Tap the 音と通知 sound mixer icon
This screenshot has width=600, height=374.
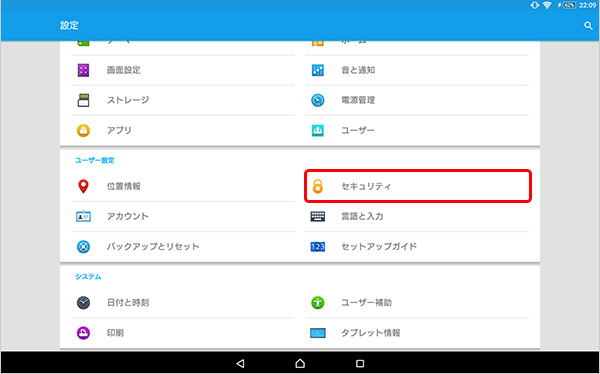(318, 70)
